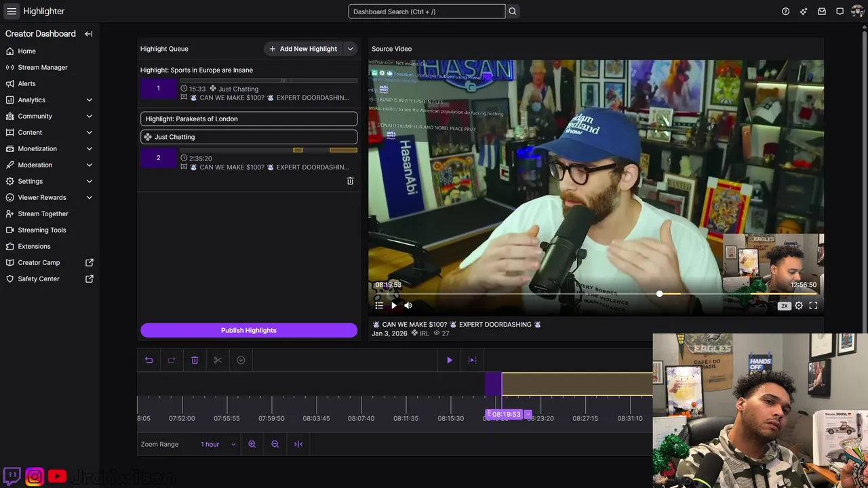This screenshot has width=868, height=488.
Task: Open the sparkle what's new icon
Action: click(804, 12)
